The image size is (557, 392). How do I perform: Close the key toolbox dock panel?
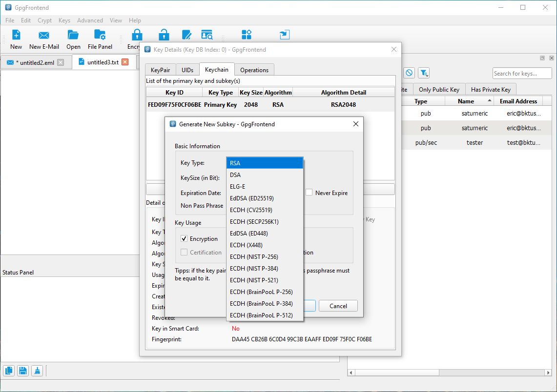click(551, 58)
